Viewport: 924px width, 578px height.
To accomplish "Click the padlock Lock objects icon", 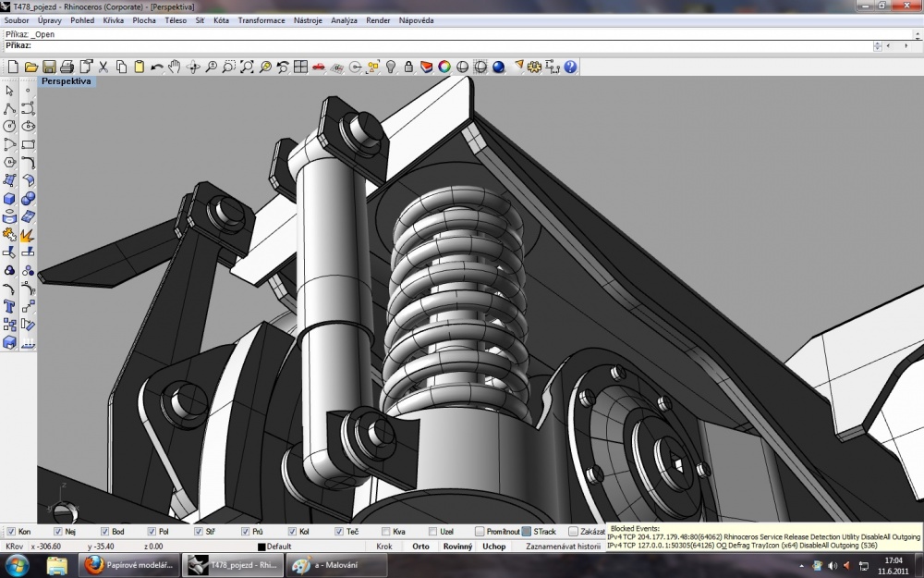I will coord(408,67).
